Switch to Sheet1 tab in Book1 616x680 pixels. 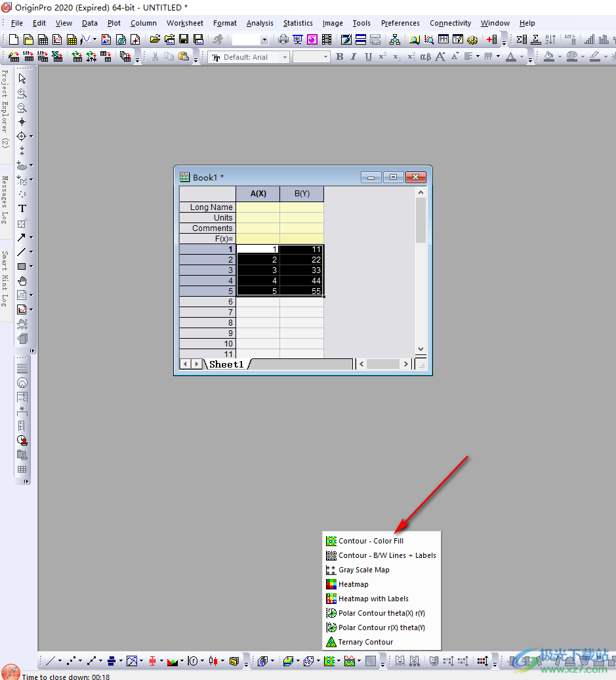coord(226,364)
